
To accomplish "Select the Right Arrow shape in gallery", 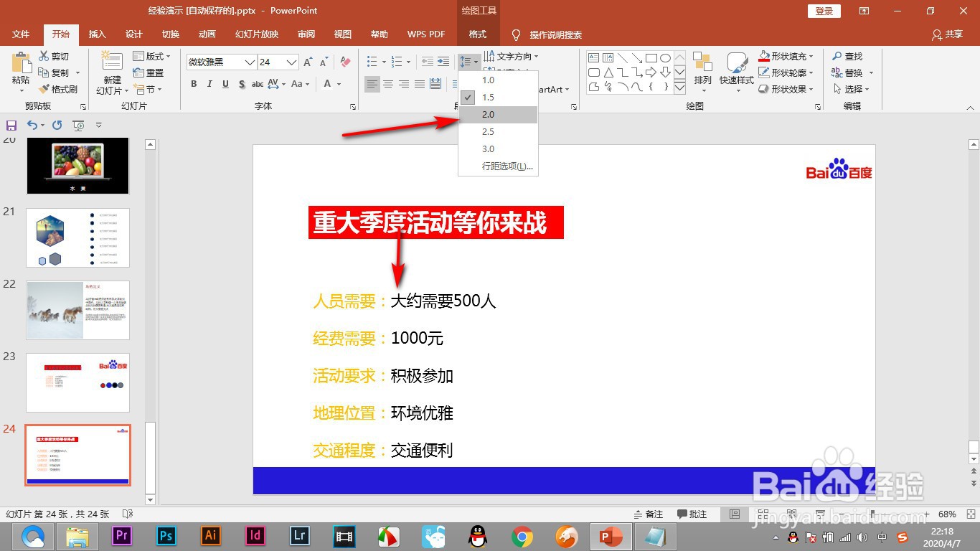I will pyautogui.click(x=651, y=72).
